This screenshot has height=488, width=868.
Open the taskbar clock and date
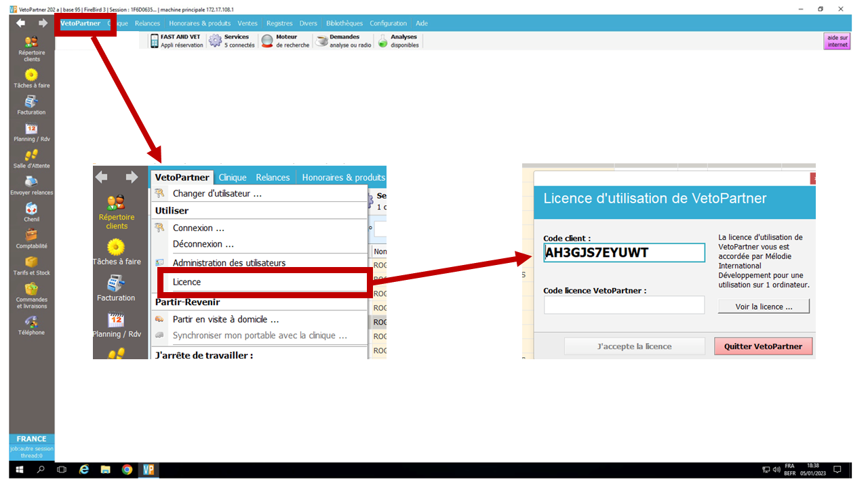pos(813,469)
